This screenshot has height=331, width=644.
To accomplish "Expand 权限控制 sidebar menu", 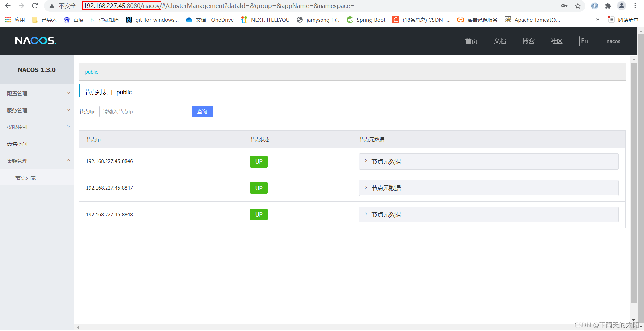I will point(37,127).
